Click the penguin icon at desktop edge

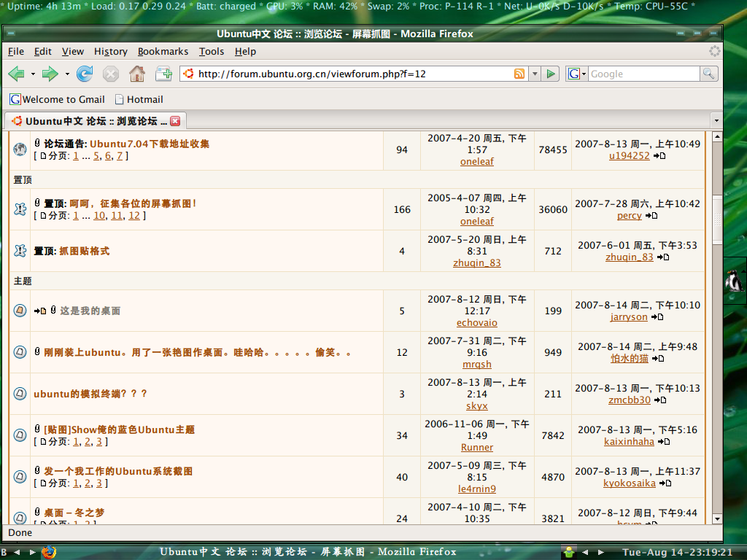point(734,281)
